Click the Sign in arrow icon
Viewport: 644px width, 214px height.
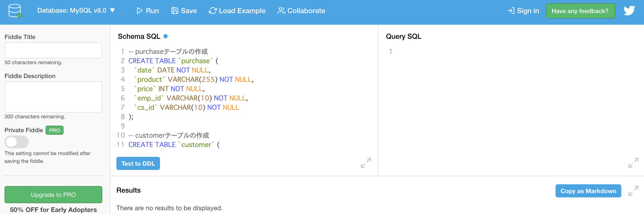coord(511,11)
